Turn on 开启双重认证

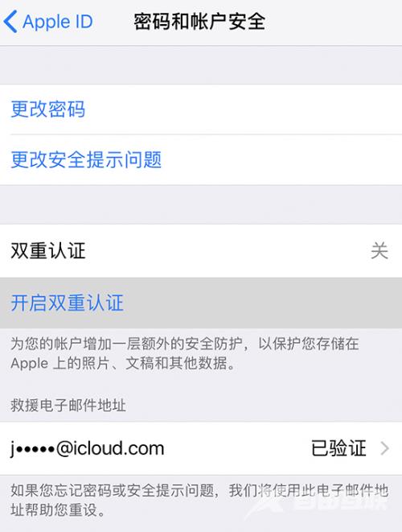click(x=201, y=303)
